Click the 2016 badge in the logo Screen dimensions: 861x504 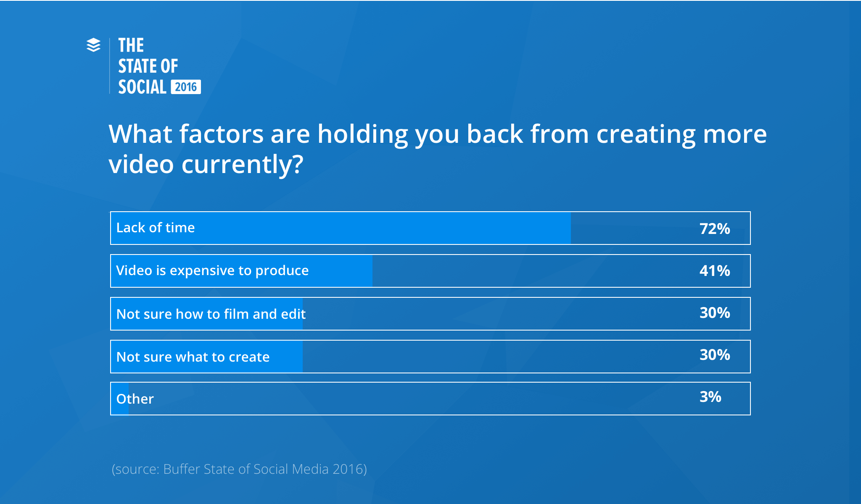[186, 87]
